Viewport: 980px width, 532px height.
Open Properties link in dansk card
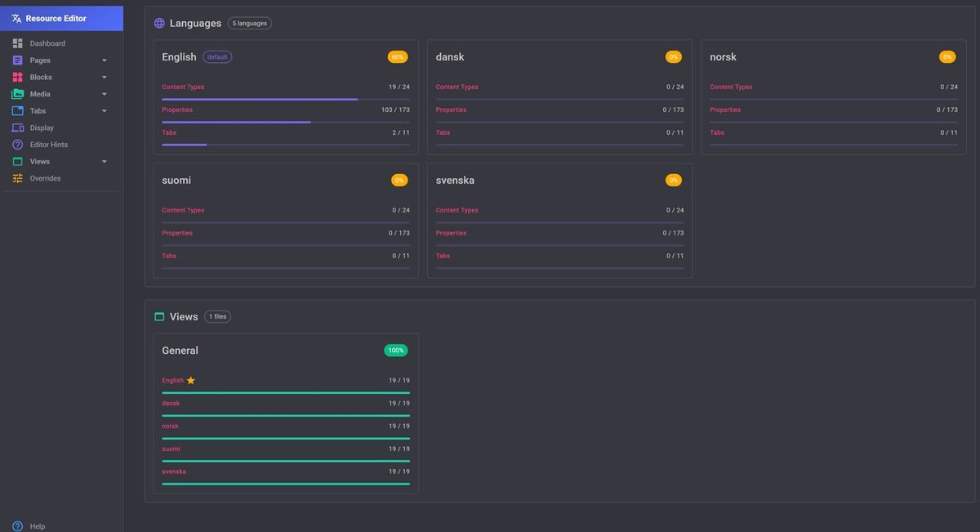pyautogui.click(x=451, y=110)
